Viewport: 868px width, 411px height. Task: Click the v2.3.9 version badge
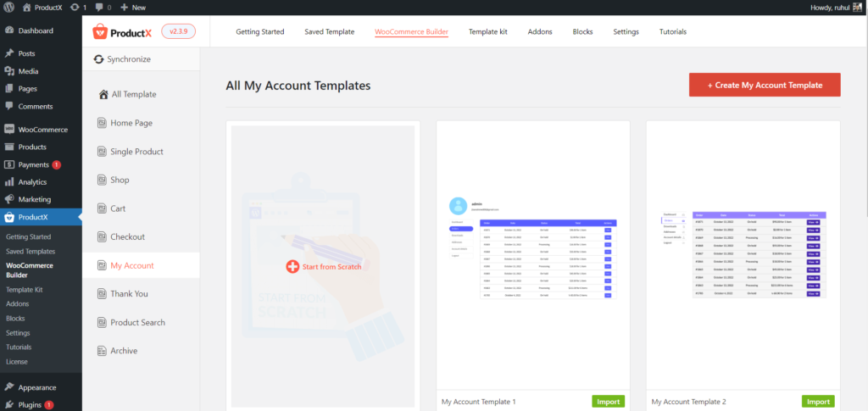point(178,31)
